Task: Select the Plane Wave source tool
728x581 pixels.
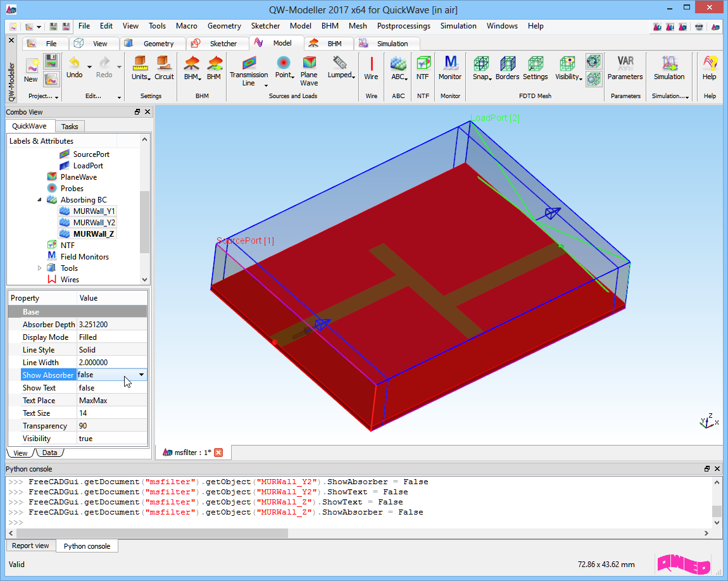Action: [x=309, y=70]
